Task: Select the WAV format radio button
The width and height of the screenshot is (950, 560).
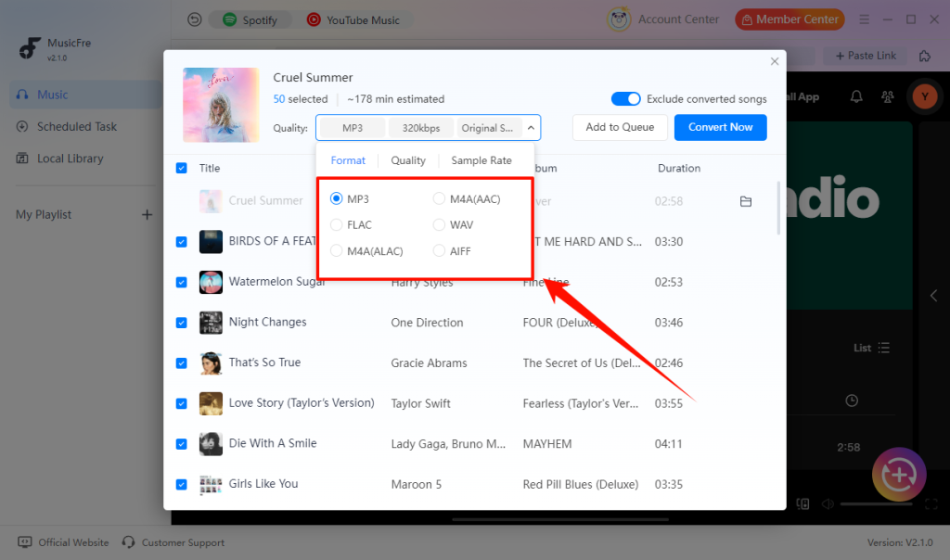Action: coord(439,224)
